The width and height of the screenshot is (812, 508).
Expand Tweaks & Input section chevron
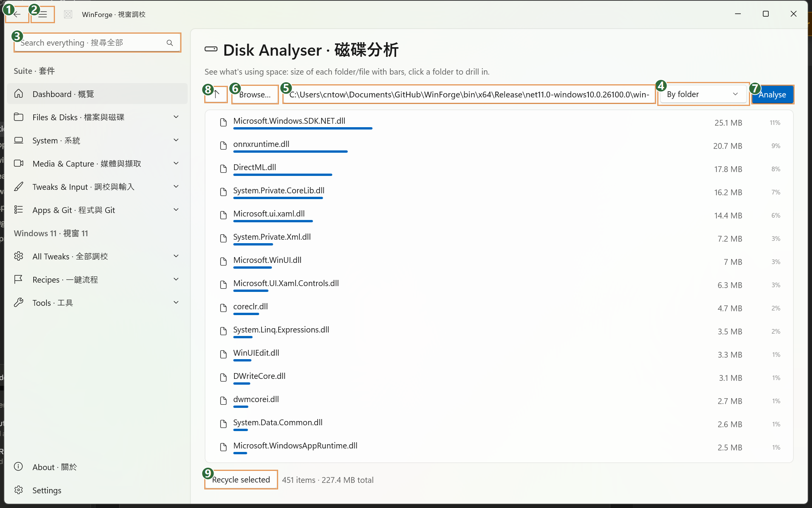176,187
